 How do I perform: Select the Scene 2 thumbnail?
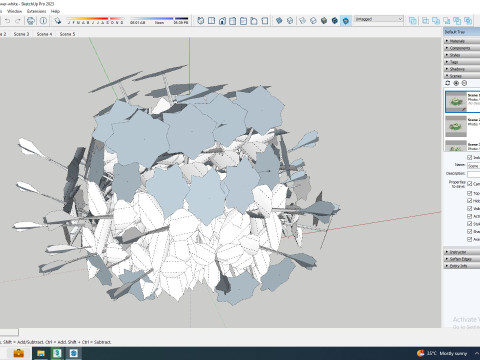(x=456, y=126)
